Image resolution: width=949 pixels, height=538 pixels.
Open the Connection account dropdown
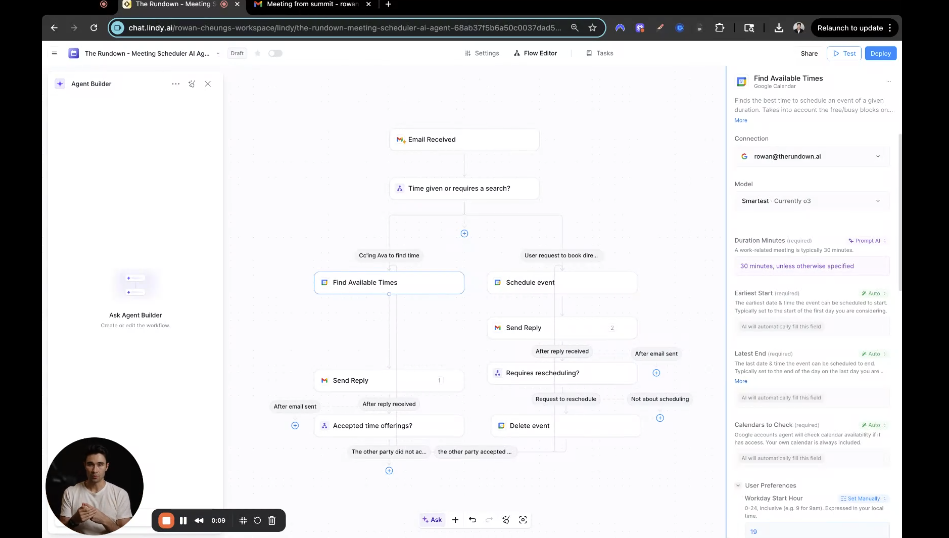click(x=811, y=157)
